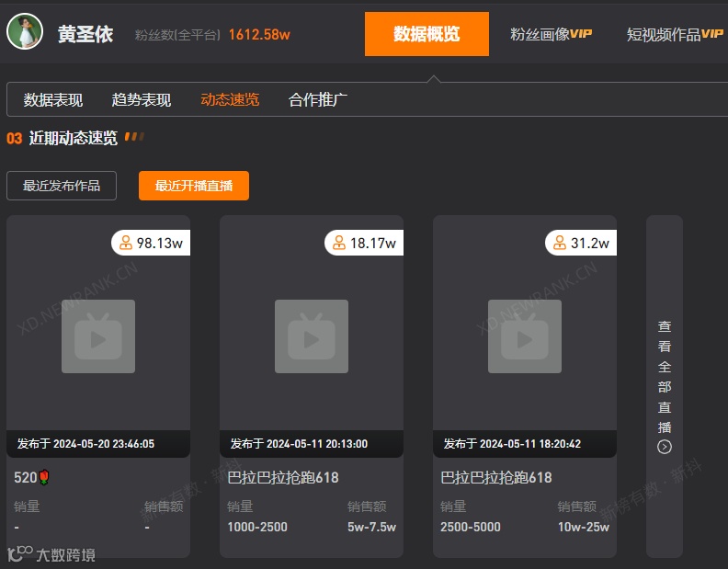Screen dimensions: 728x569
Task: Open 短视频作品 VIP tab
Action: (x=675, y=34)
